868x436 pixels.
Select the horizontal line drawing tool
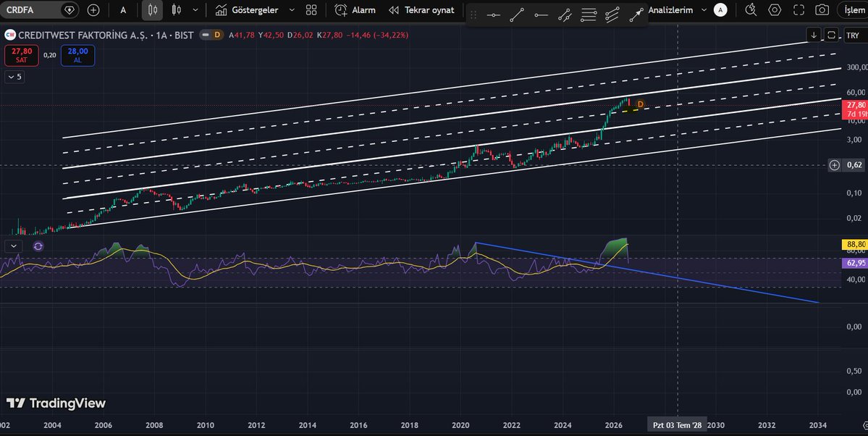pyautogui.click(x=493, y=15)
